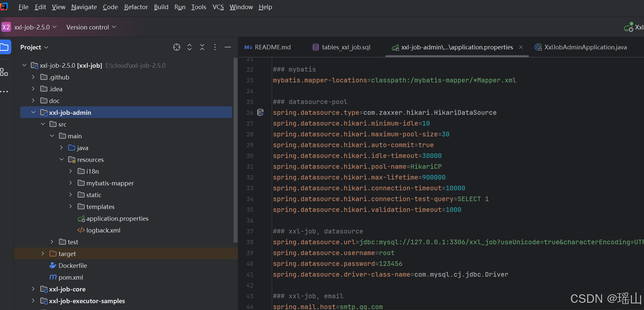Click line number 38 in the gutter
Screen dimensions: 644x310
[250, 242]
